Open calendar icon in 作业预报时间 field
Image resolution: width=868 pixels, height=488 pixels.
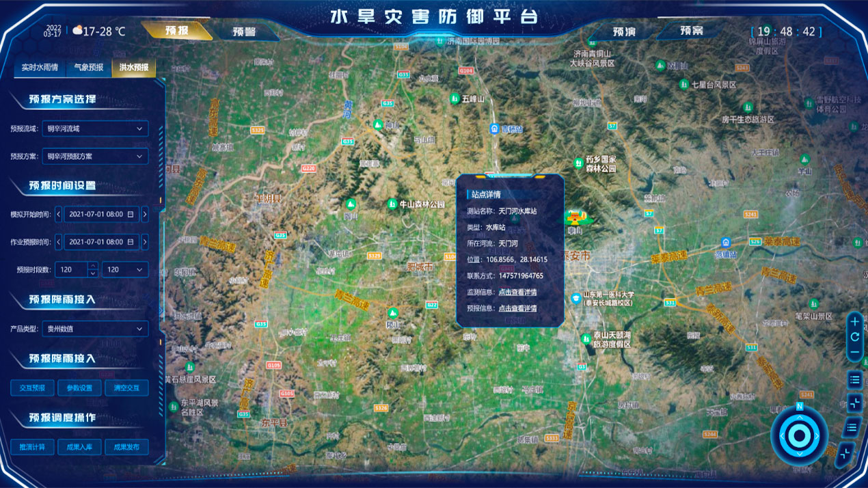tap(131, 241)
